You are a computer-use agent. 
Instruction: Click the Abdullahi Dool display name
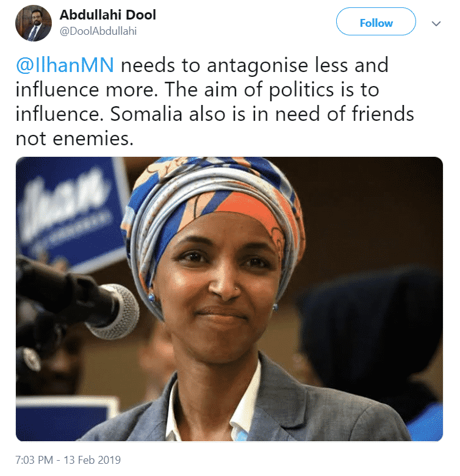tap(108, 15)
